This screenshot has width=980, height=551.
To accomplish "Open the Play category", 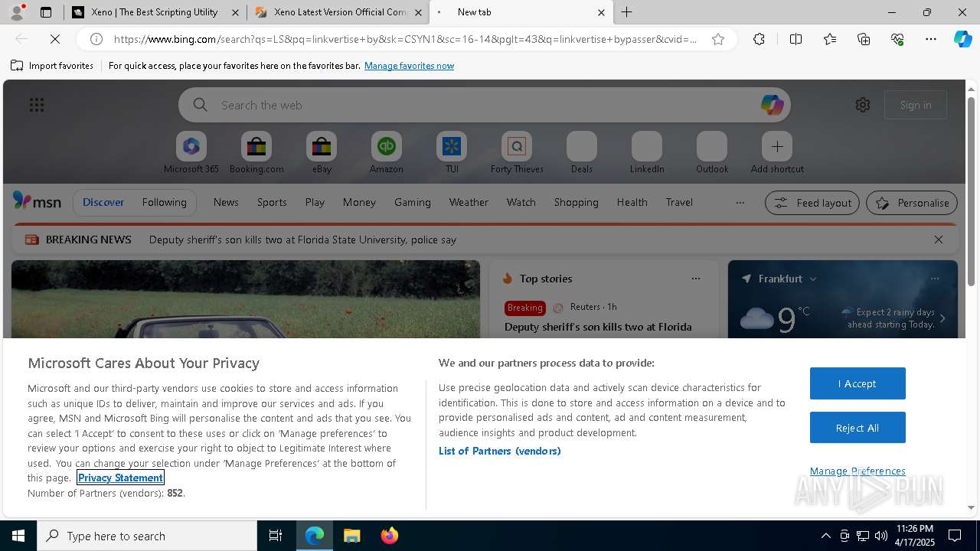I will [315, 203].
